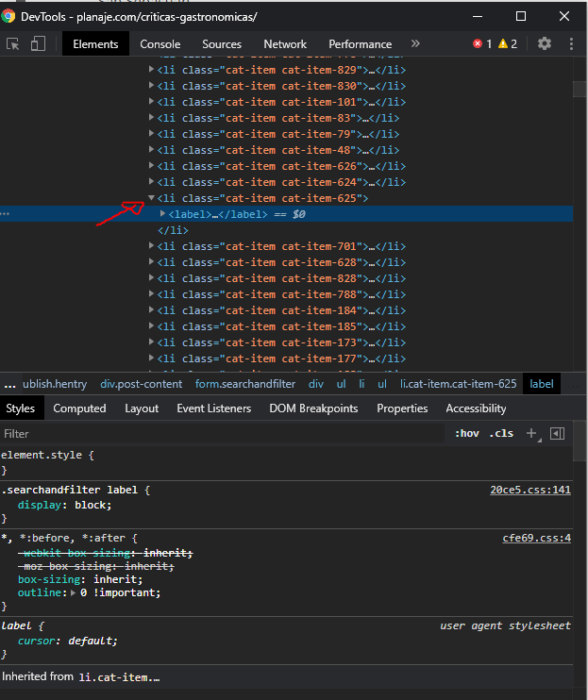Open the Properties pane

[402, 408]
